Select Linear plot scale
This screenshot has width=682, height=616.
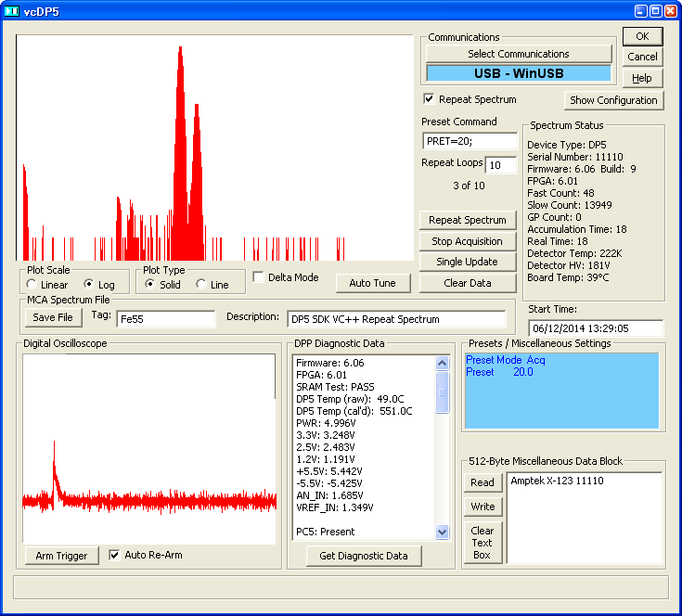[32, 284]
